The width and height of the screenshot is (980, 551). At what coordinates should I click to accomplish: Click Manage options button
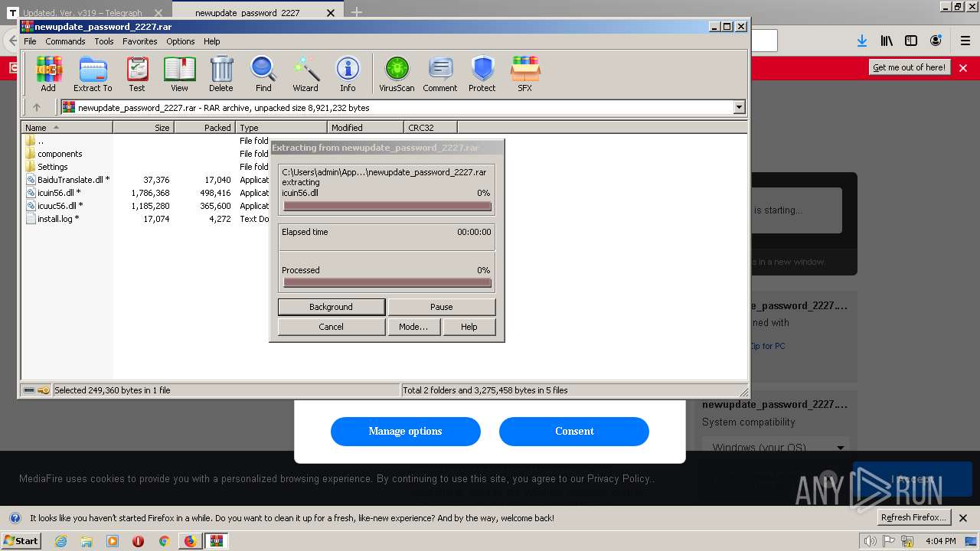click(x=406, y=431)
